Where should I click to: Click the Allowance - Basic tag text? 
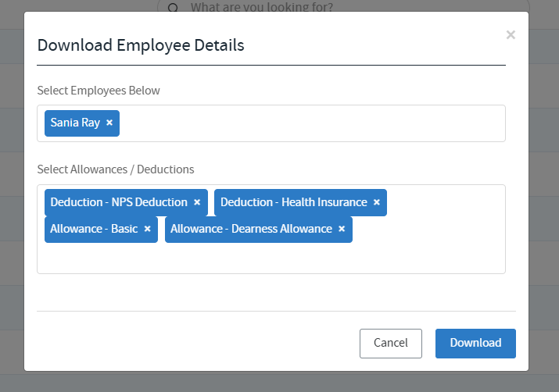click(x=94, y=229)
